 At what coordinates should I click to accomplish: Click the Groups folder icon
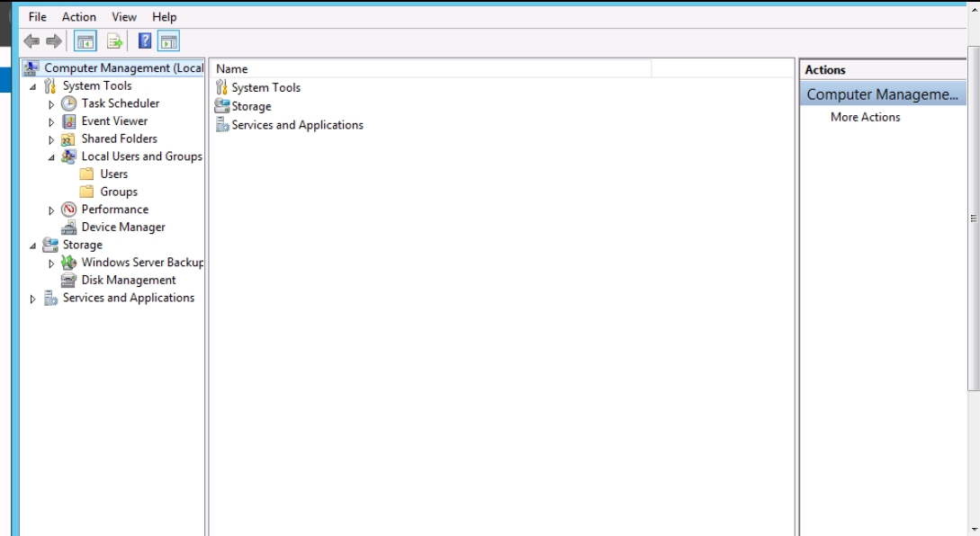coord(87,192)
